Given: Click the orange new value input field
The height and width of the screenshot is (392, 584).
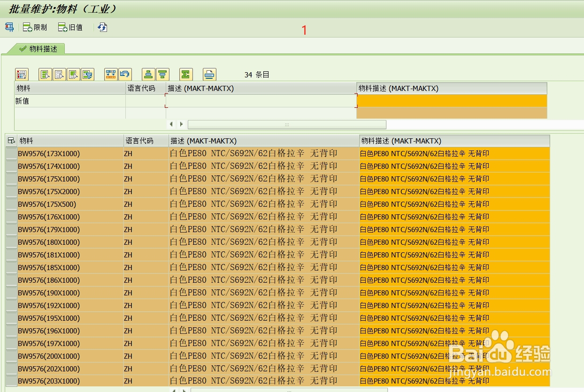Looking at the screenshot, I should tap(451, 100).
